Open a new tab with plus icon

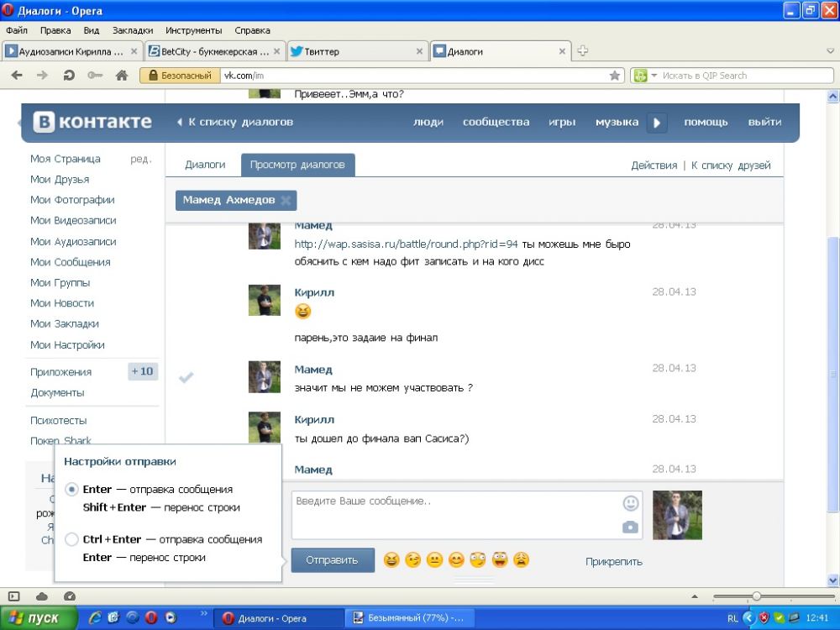[583, 51]
